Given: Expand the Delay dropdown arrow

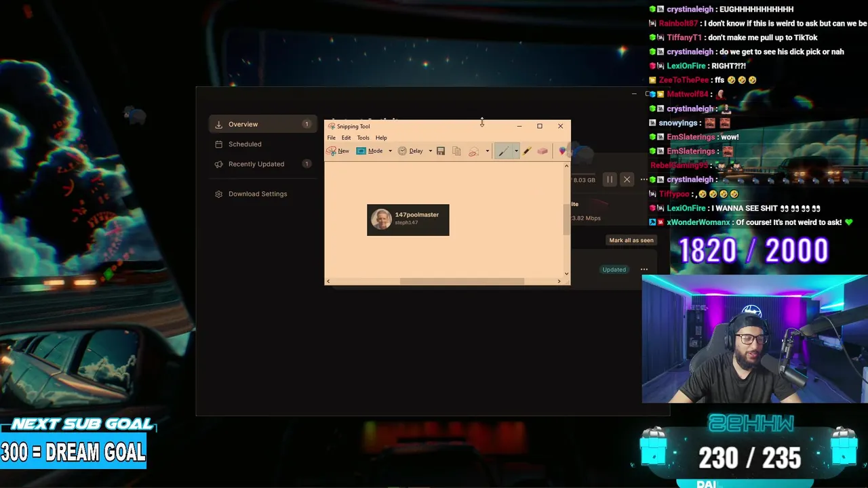Looking at the screenshot, I should point(430,151).
